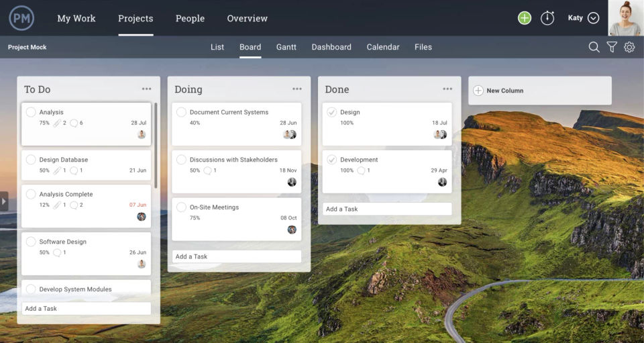The width and height of the screenshot is (644, 343).
Task: Click the 75% progress on Analysis card
Action: tap(44, 123)
